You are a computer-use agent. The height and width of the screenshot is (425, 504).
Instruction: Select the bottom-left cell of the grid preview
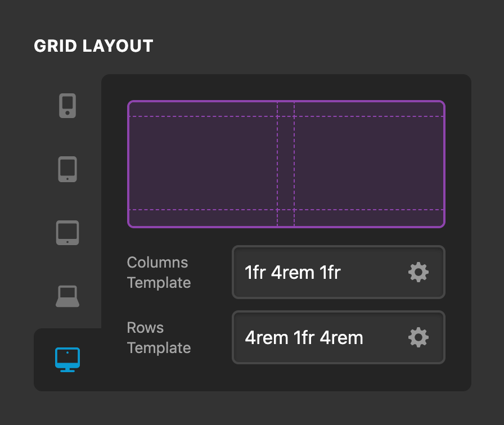point(203,218)
